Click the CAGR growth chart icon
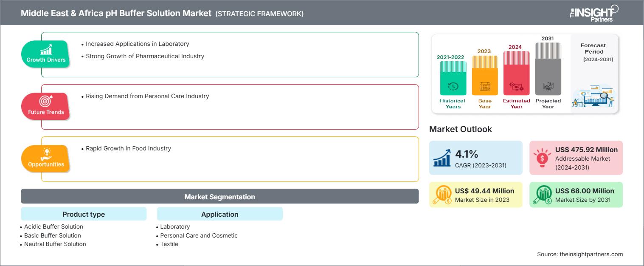 pos(442,158)
